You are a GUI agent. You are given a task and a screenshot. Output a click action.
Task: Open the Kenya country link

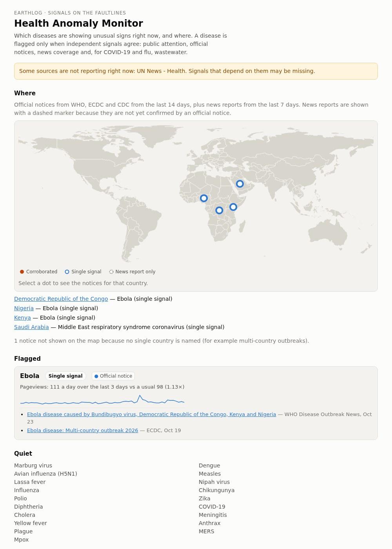pyautogui.click(x=22, y=318)
